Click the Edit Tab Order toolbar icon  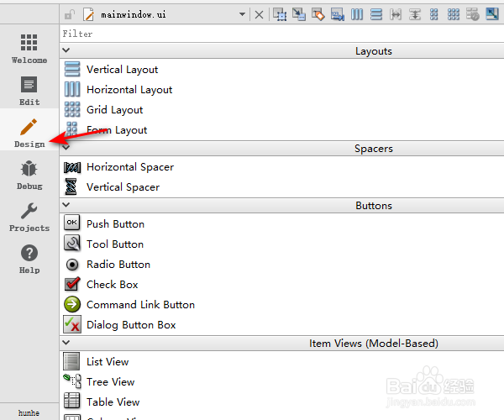[x=338, y=15]
